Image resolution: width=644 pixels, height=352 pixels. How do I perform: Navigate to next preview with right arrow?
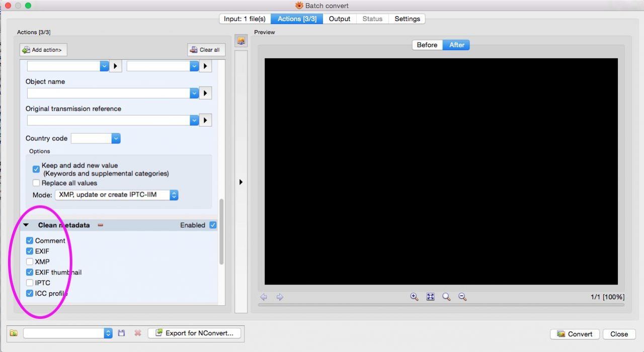pyautogui.click(x=280, y=297)
